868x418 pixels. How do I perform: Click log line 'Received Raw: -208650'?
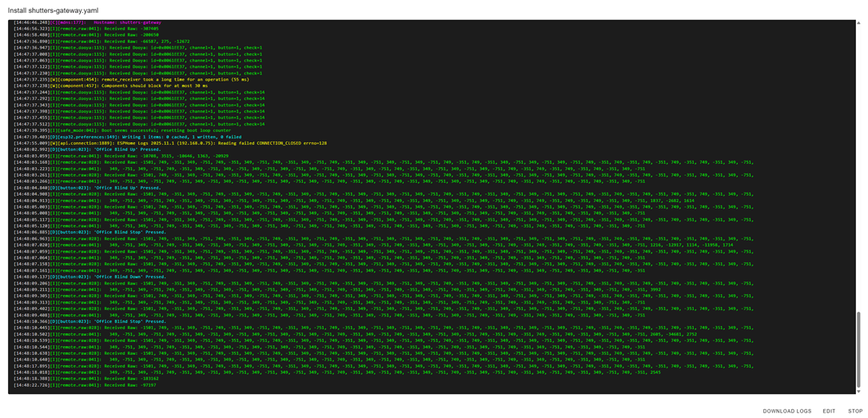click(86, 35)
